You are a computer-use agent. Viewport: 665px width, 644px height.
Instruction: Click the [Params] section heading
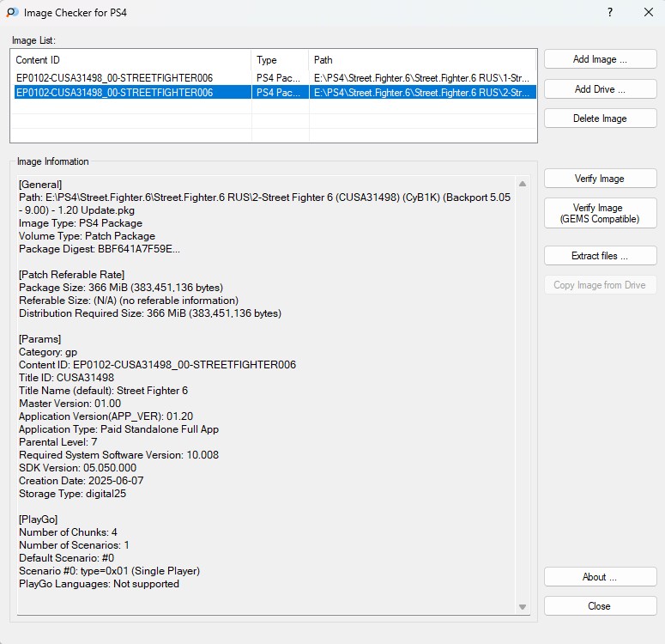[39, 339]
